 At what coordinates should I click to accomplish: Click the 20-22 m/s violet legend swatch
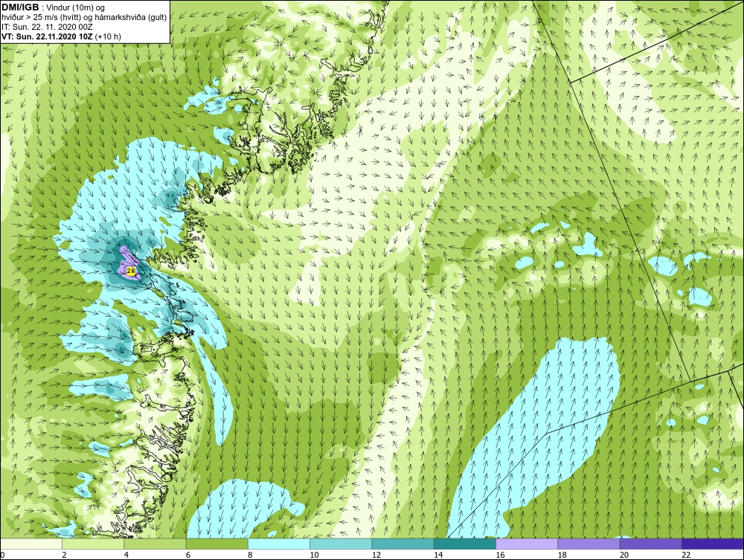pos(650,544)
